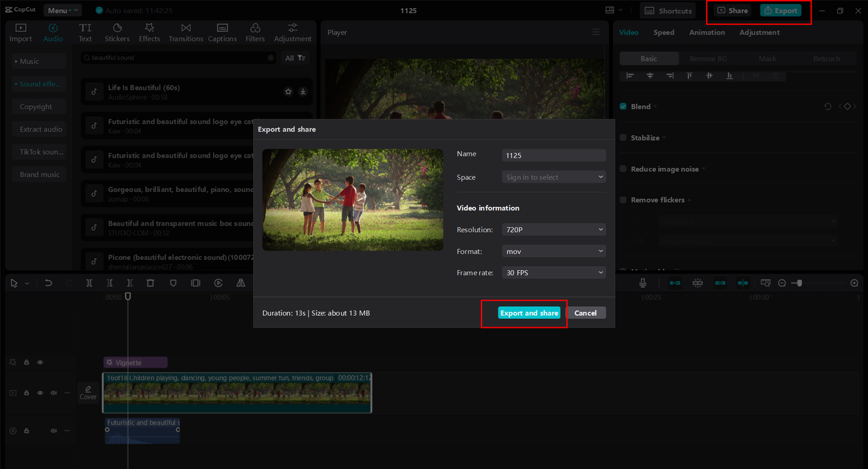This screenshot has height=469, width=868.
Task: Enable the Stabilize checkbox
Action: [623, 138]
